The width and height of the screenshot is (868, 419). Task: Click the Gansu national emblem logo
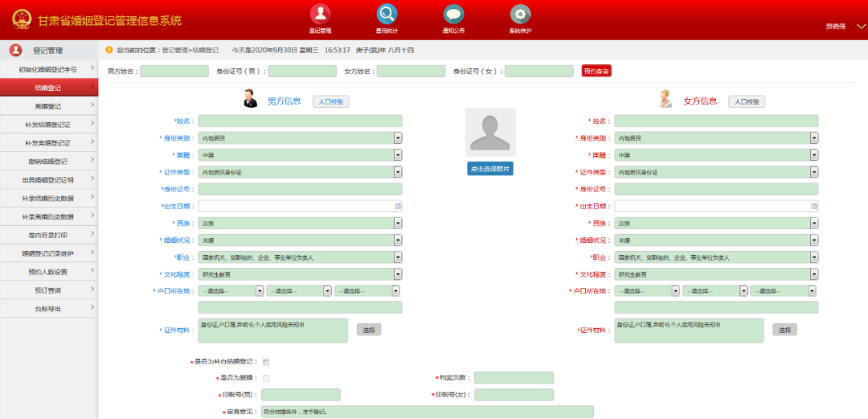tap(23, 20)
